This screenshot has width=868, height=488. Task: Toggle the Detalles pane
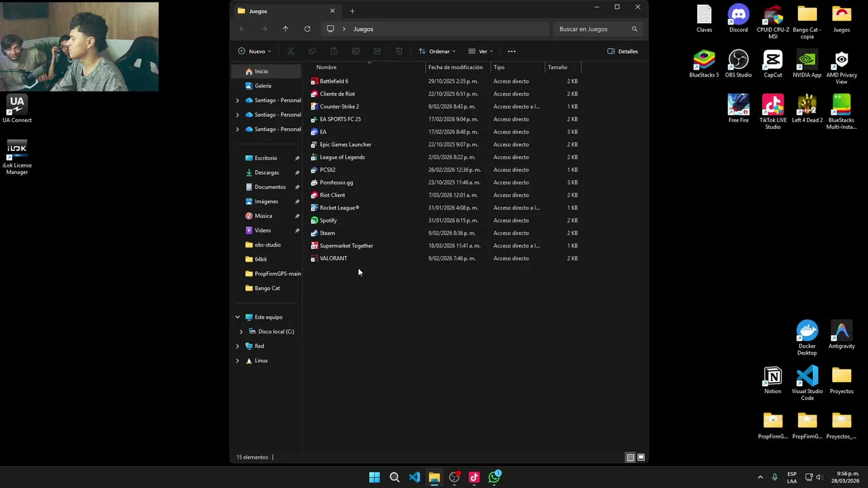(x=623, y=52)
